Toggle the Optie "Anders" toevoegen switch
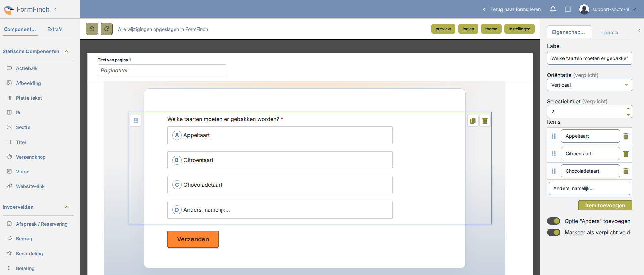The width and height of the screenshot is (644, 275). coord(554,221)
